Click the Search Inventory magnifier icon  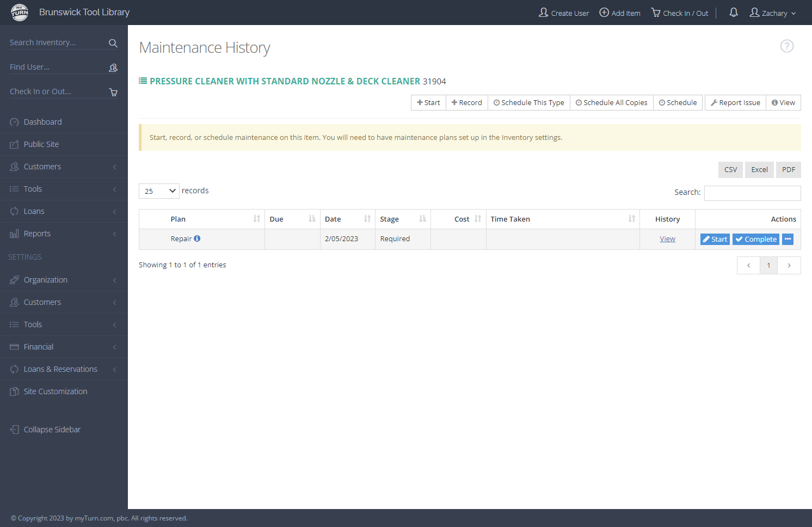click(x=113, y=43)
